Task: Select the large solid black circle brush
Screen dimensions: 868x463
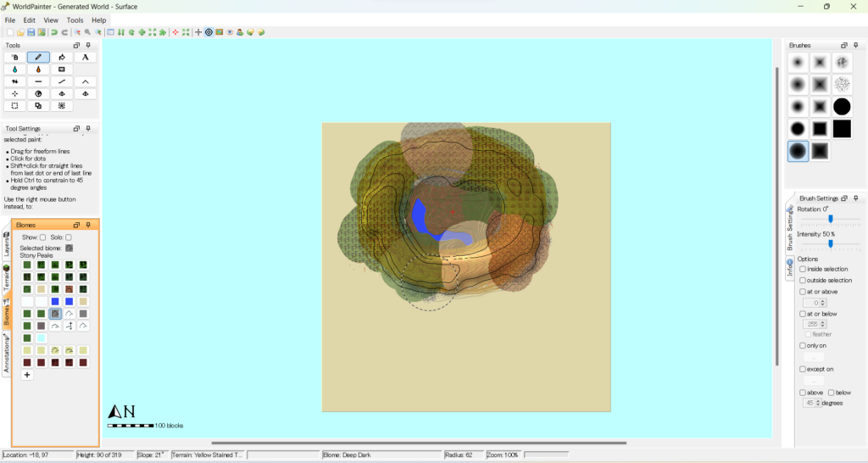Action: pos(842,106)
